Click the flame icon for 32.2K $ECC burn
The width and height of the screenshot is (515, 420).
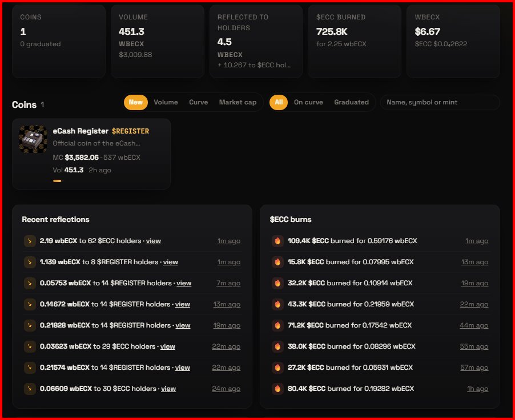[277, 283]
